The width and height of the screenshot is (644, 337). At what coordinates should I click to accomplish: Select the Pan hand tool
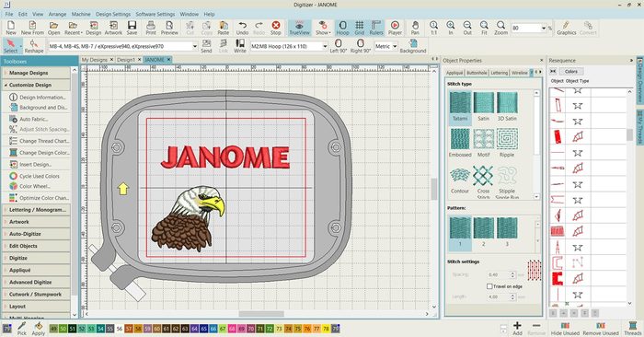(415, 28)
